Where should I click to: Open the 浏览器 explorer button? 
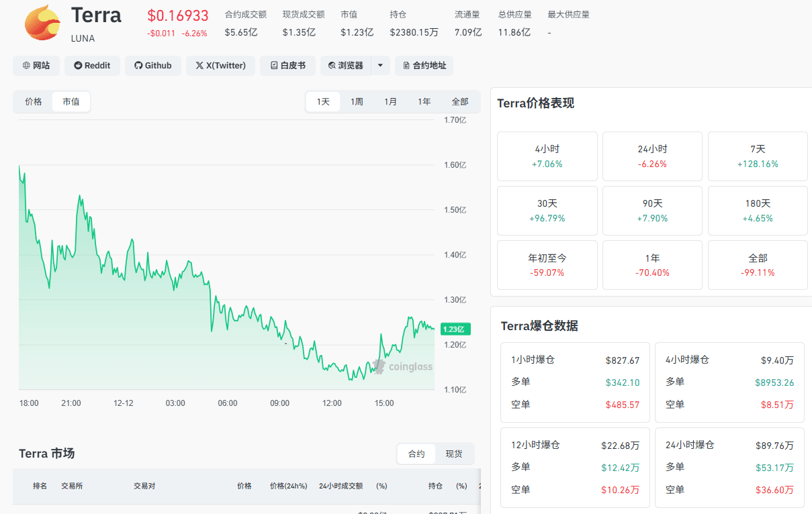[x=346, y=65]
